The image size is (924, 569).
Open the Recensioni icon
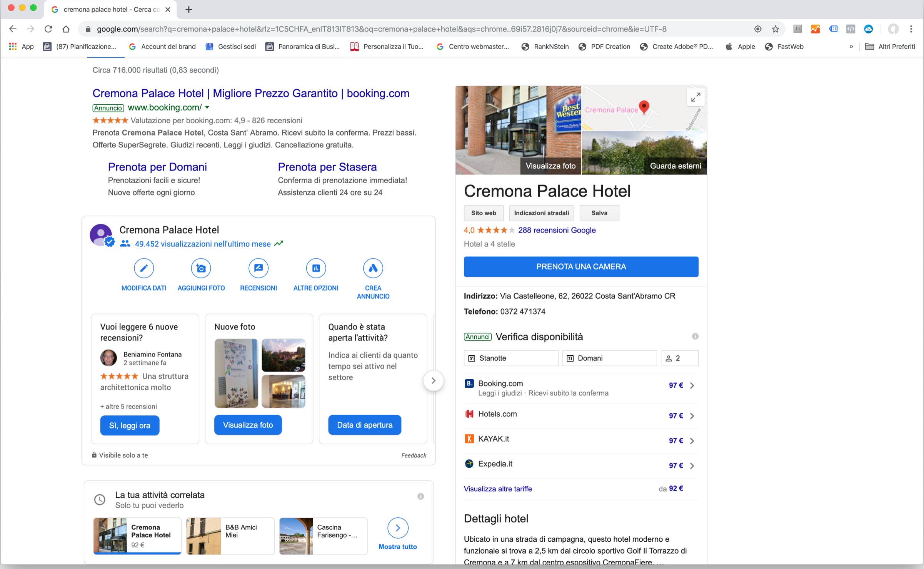pyautogui.click(x=258, y=268)
